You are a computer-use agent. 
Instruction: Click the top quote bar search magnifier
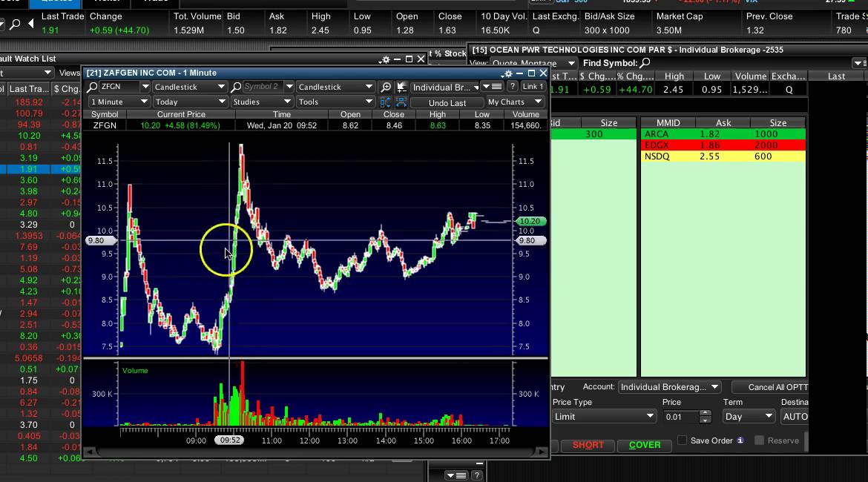pos(15,24)
